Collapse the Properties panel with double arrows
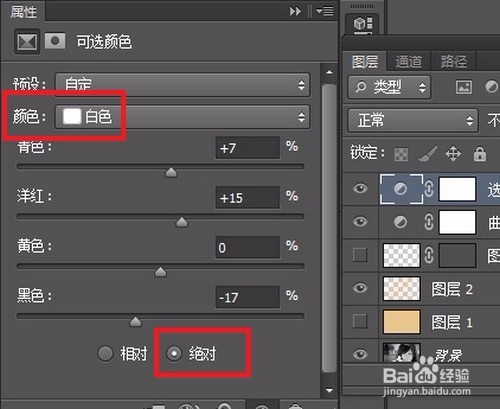Viewport: 500px width, 409px height. [x=295, y=12]
